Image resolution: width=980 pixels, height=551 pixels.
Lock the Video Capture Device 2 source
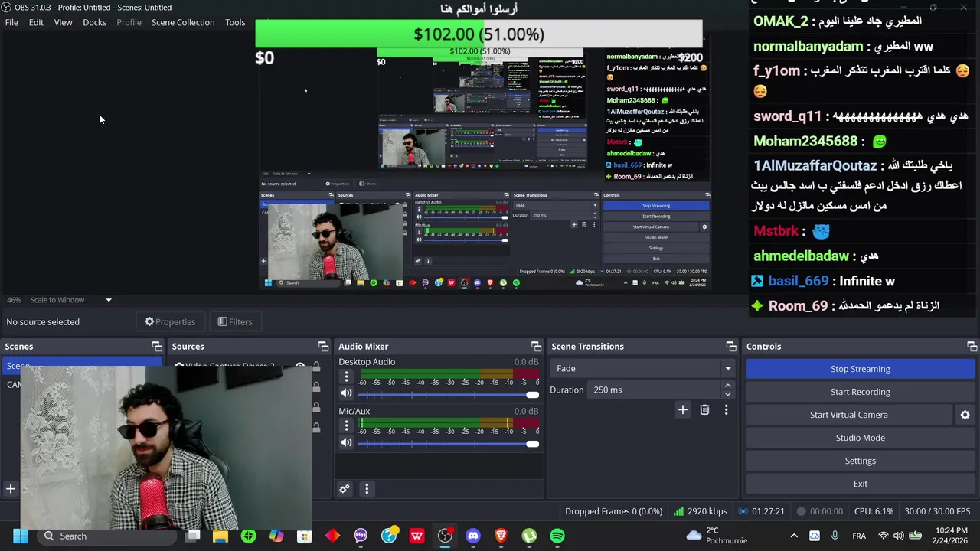coord(316,367)
